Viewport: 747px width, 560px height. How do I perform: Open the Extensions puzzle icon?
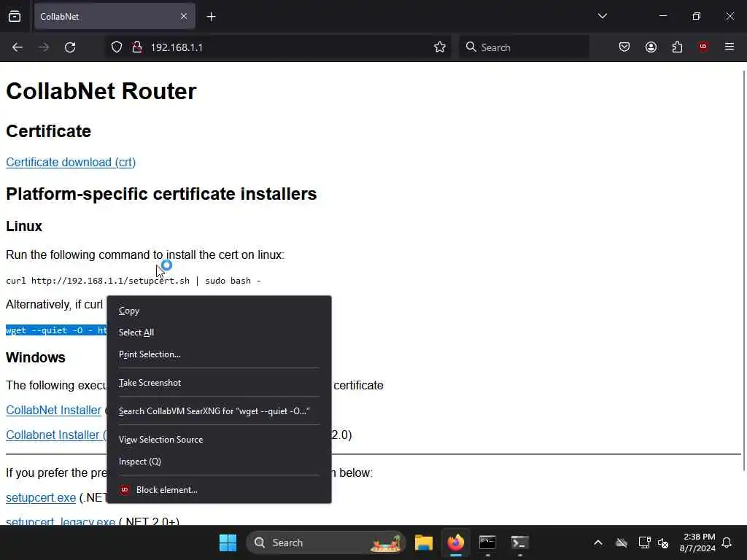677,47
